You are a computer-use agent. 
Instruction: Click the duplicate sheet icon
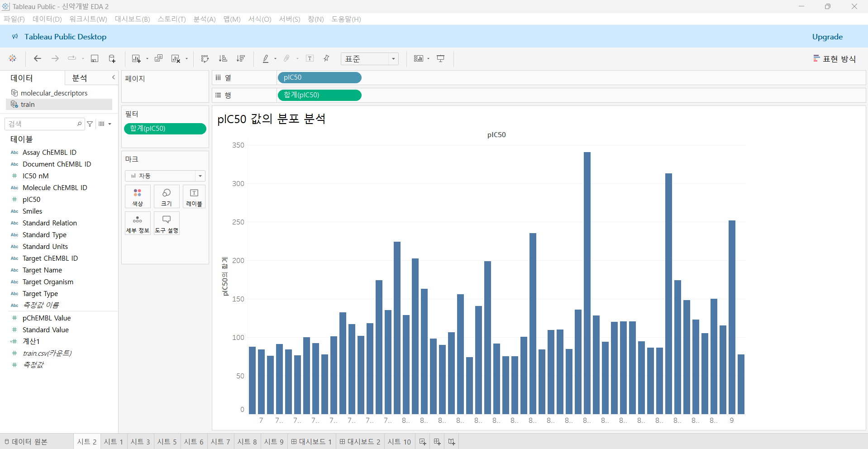158,58
